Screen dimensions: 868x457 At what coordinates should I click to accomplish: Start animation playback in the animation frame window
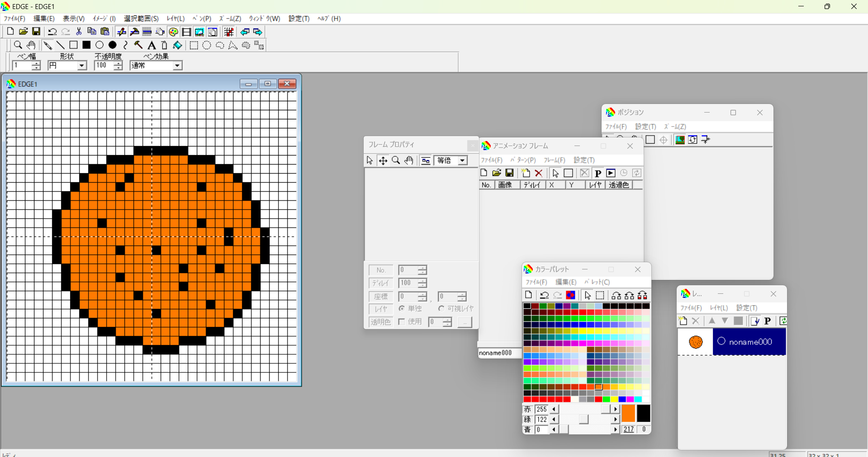(x=612, y=173)
